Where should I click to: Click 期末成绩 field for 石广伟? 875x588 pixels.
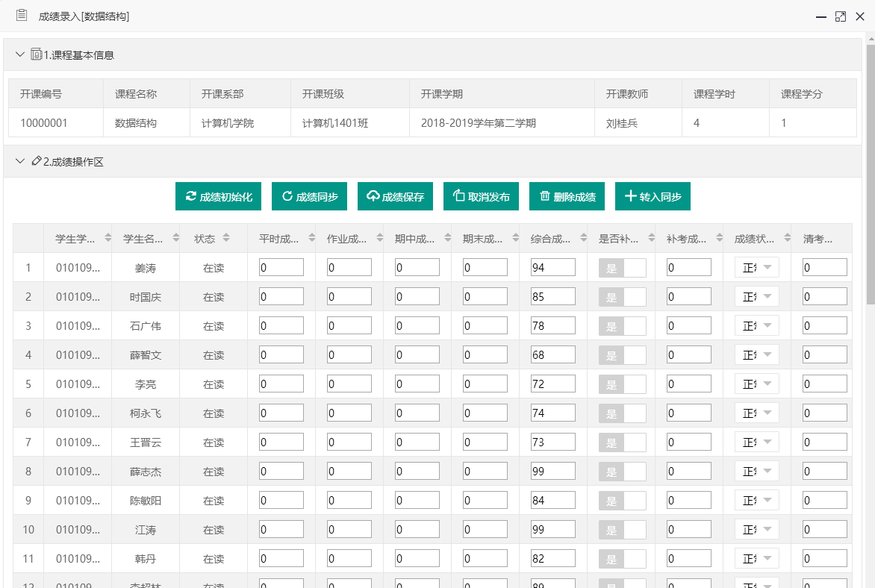point(485,326)
